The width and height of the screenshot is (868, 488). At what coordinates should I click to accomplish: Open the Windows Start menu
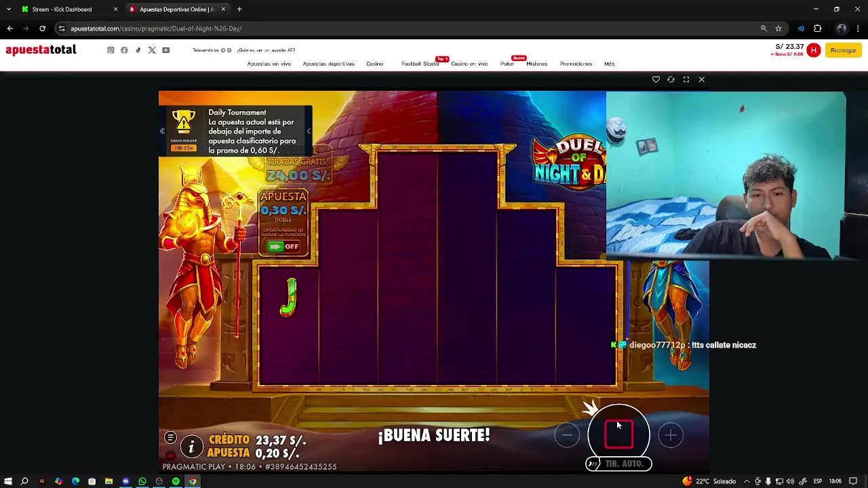click(x=7, y=481)
